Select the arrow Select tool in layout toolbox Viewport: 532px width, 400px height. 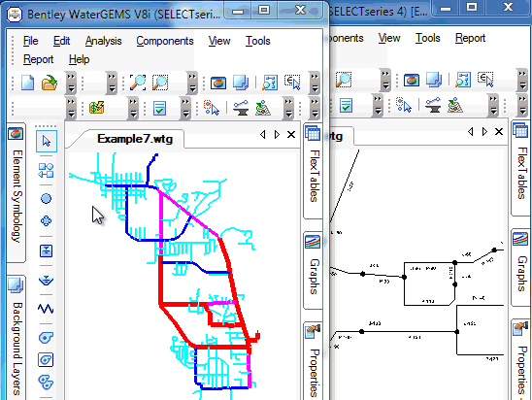pyautogui.click(x=47, y=141)
